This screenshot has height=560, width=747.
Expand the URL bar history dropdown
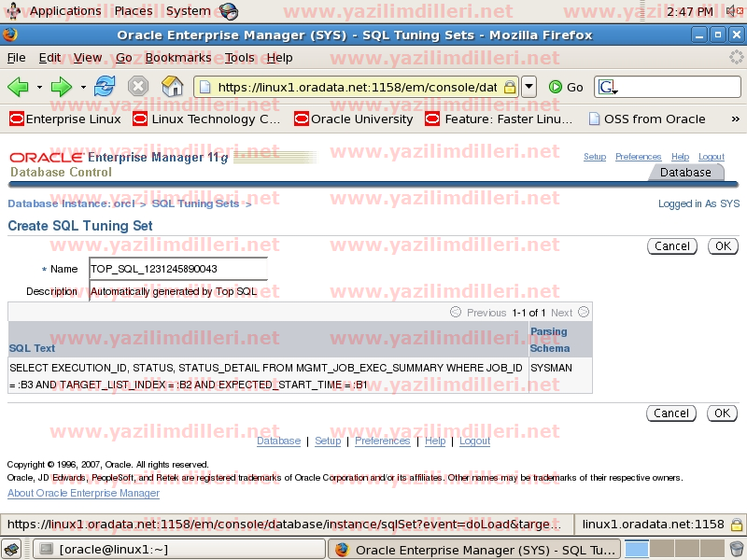[x=529, y=87]
